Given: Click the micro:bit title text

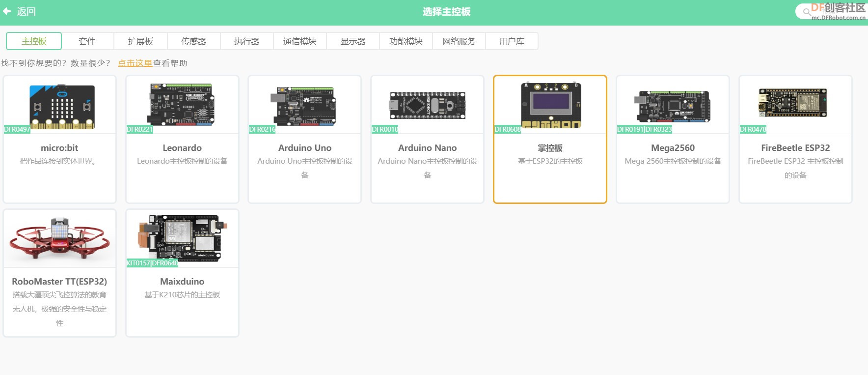Looking at the screenshot, I should point(59,148).
